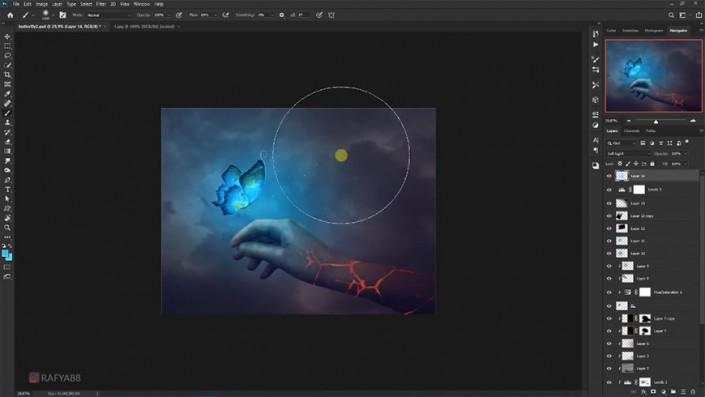Open the File menu
The image size is (705, 397).
point(16,4)
